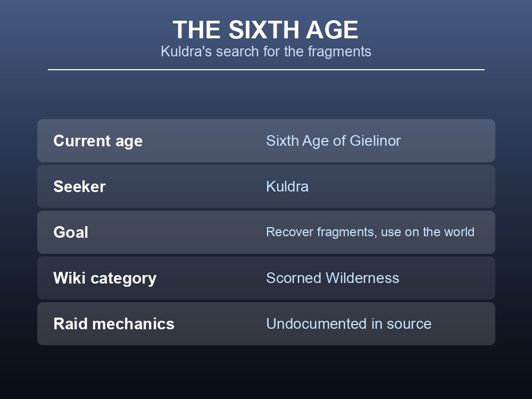Click the title THE SIXTH AGE
Image resolution: width=532 pixels, height=399 pixels.
265,30
